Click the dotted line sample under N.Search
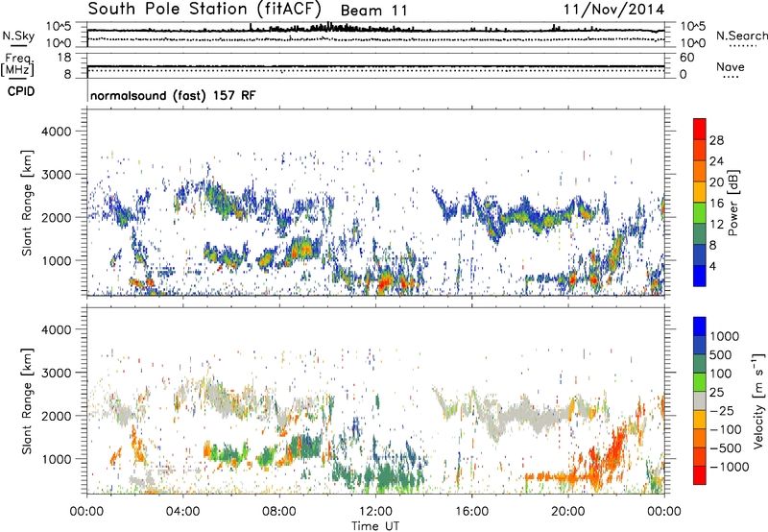Screen dimensions: 768x532 tap(743, 45)
